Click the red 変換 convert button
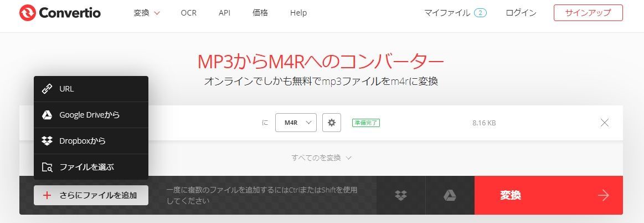Viewport: 644px width, 223px height. coord(549,195)
